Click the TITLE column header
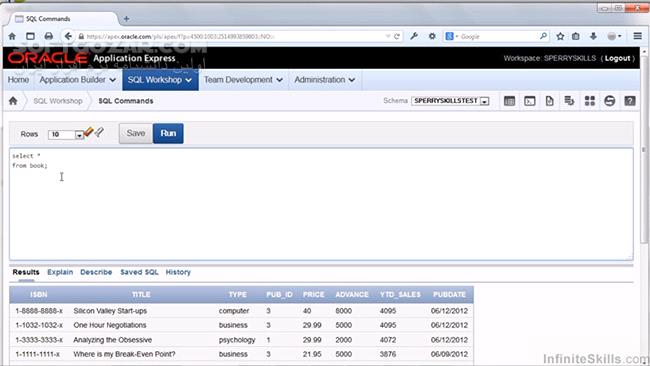The width and height of the screenshot is (650, 366). pyautogui.click(x=141, y=294)
